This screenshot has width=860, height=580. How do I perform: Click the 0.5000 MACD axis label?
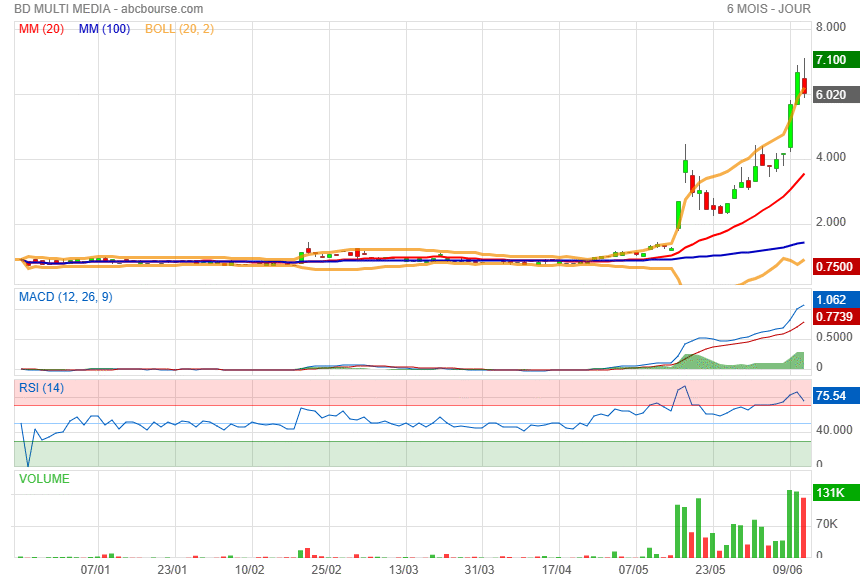tap(834, 337)
